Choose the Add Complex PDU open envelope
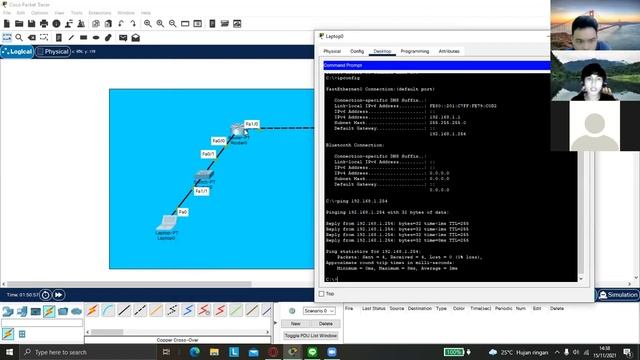 [x=136, y=38]
